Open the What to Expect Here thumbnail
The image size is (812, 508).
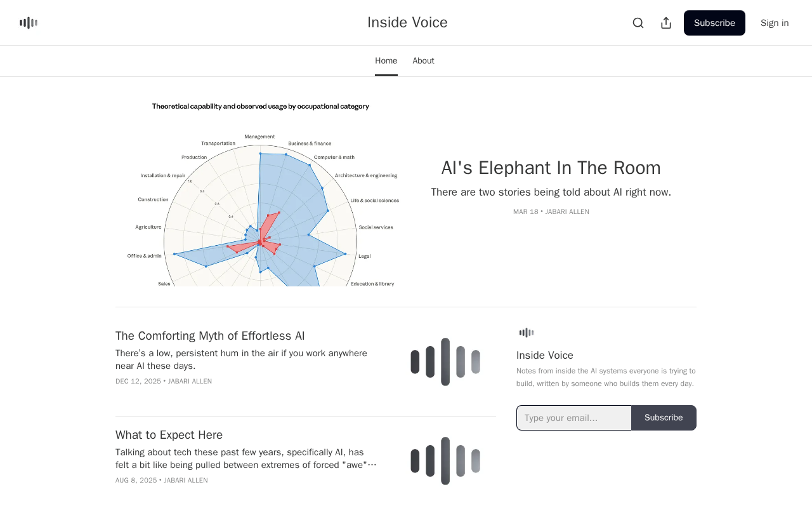tap(445, 461)
